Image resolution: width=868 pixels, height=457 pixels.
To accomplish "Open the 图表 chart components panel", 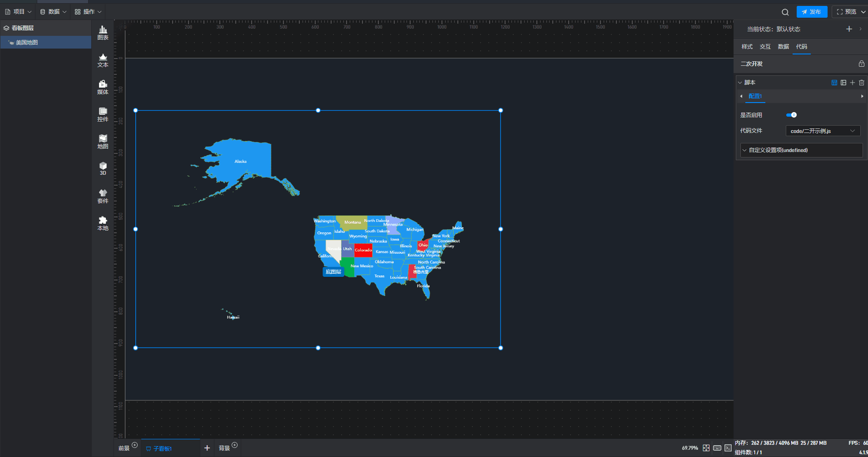I will (x=103, y=33).
